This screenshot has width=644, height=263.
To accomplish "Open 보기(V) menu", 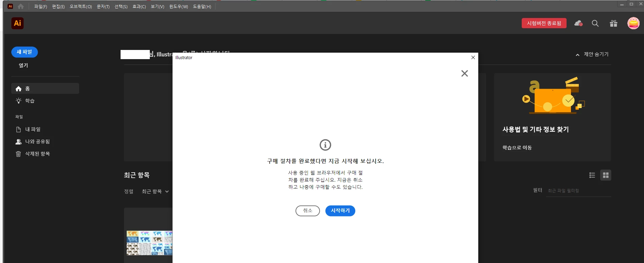I will click(158, 6).
